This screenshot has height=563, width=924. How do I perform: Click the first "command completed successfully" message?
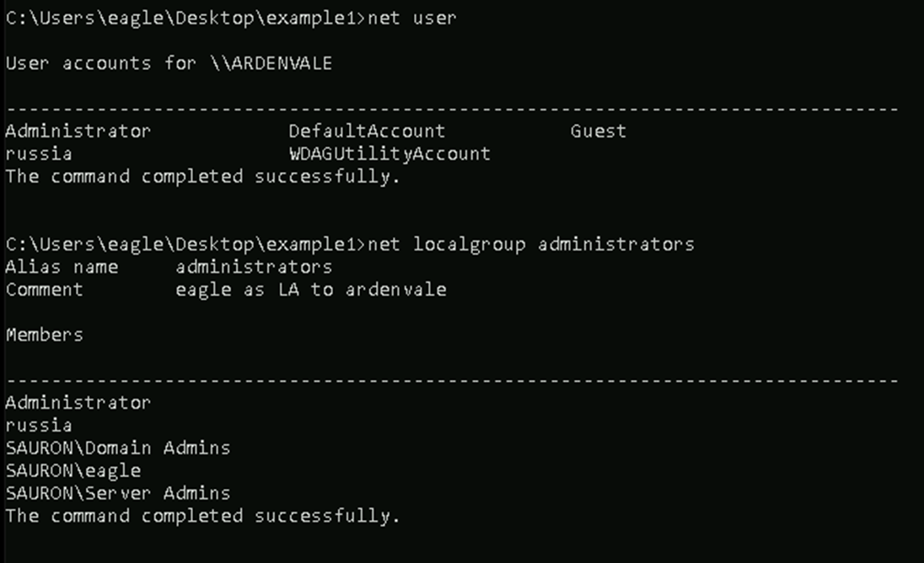point(202,177)
